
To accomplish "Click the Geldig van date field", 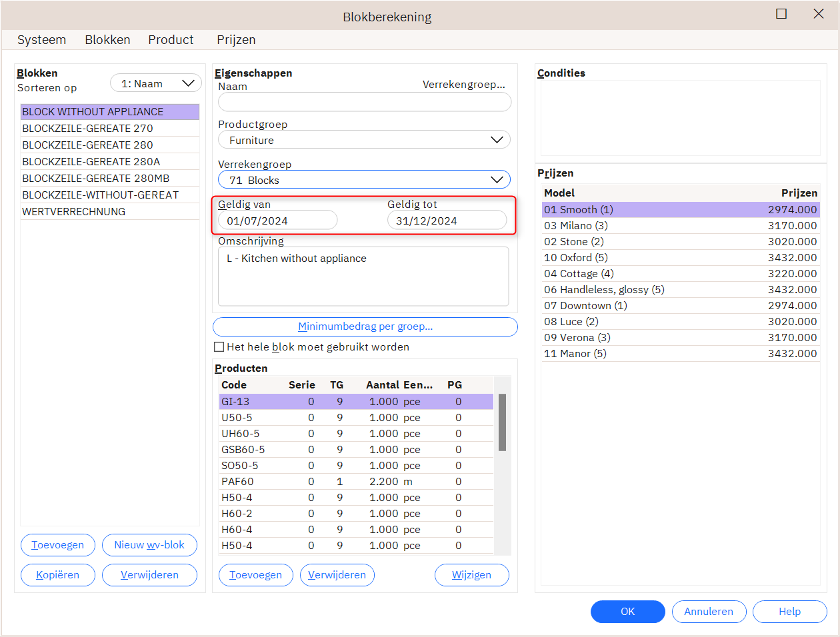I will (x=277, y=221).
